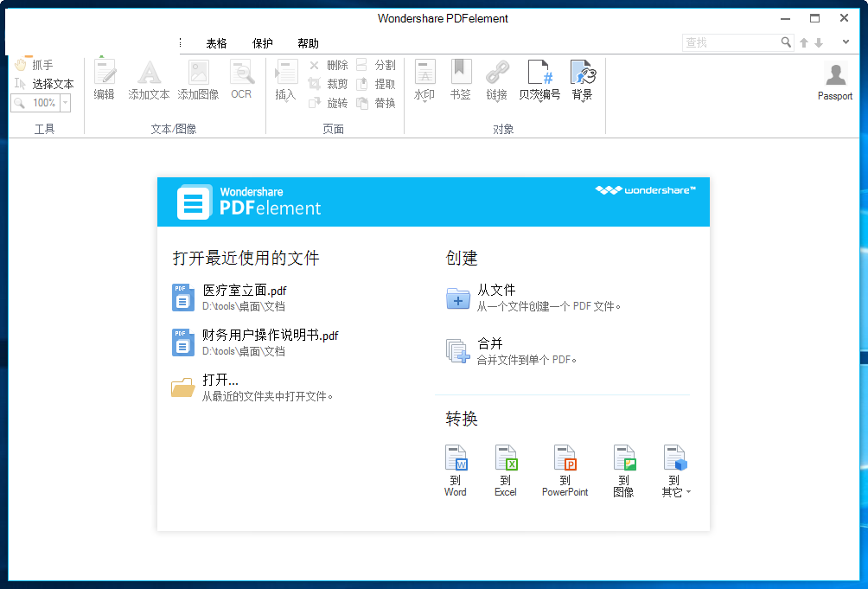Click the zoom magnifier in tools group
The height and width of the screenshot is (589, 868).
click(x=20, y=103)
